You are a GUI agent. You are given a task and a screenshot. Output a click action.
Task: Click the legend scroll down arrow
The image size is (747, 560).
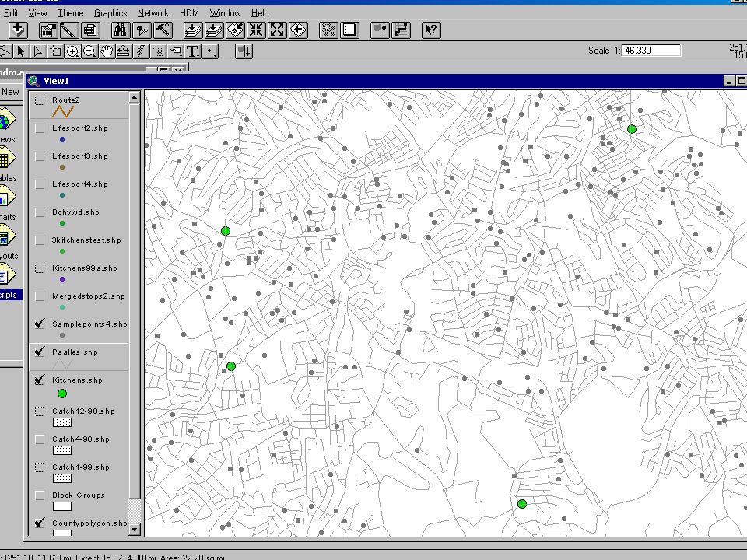135,529
